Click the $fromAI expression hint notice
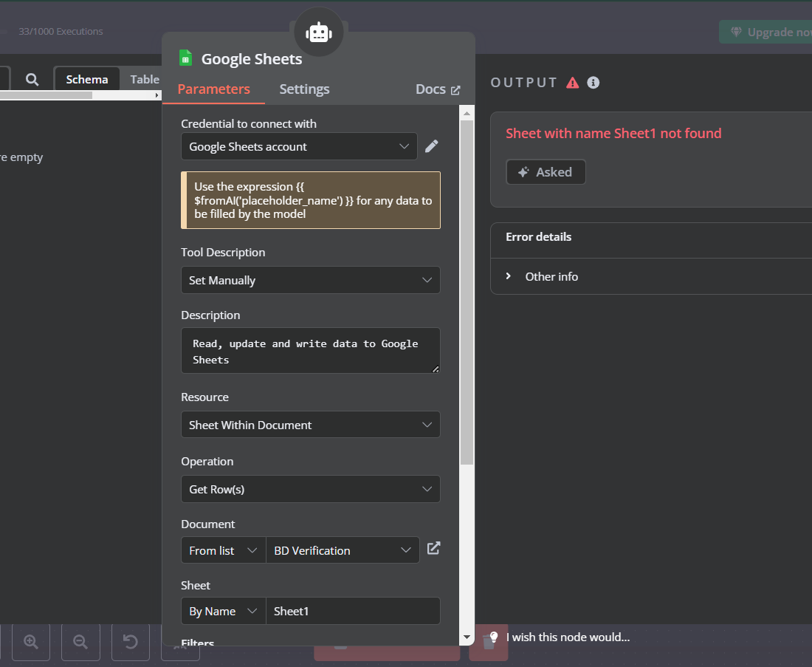The image size is (812, 667). 311,200
